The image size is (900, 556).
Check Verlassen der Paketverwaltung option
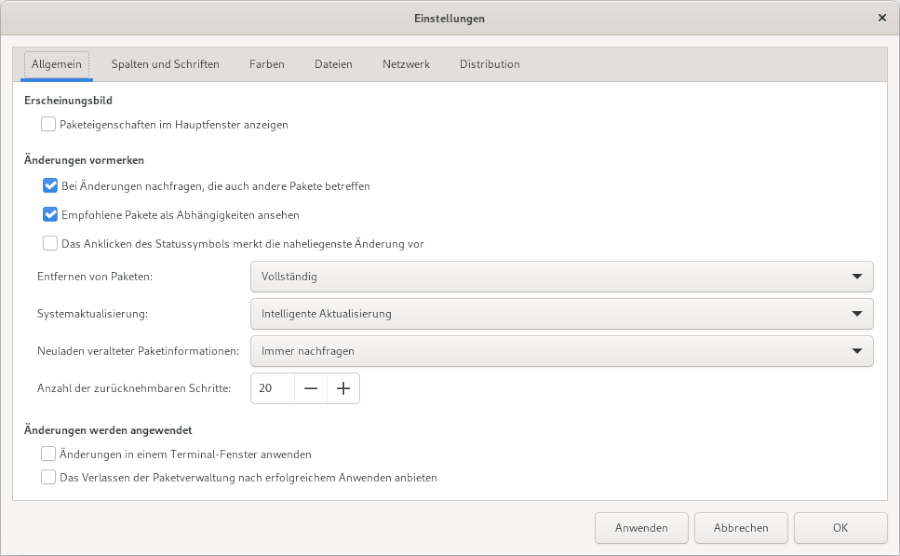[49, 478]
